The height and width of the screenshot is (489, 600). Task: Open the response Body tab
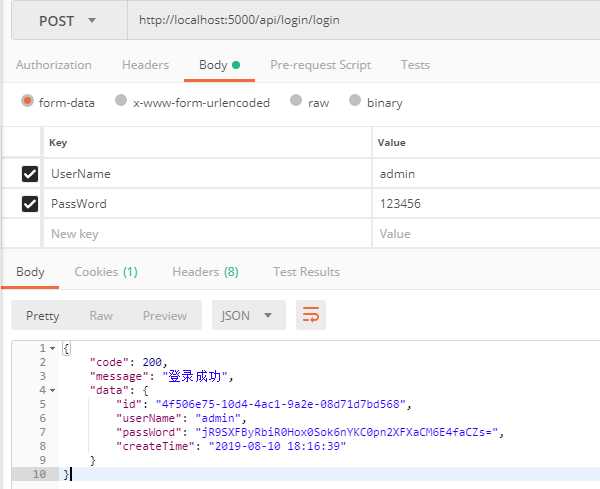[30, 272]
